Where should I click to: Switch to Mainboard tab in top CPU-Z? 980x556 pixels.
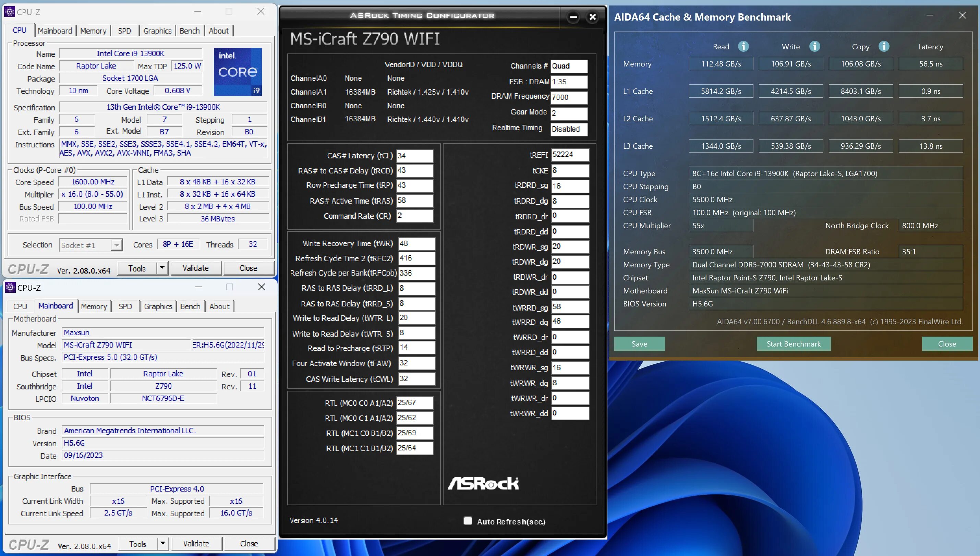pos(55,31)
